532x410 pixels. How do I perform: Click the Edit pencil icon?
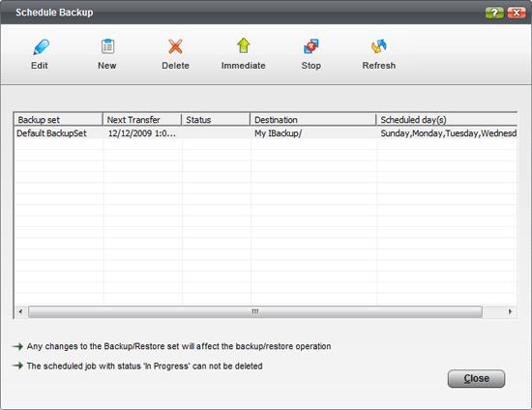click(41, 46)
